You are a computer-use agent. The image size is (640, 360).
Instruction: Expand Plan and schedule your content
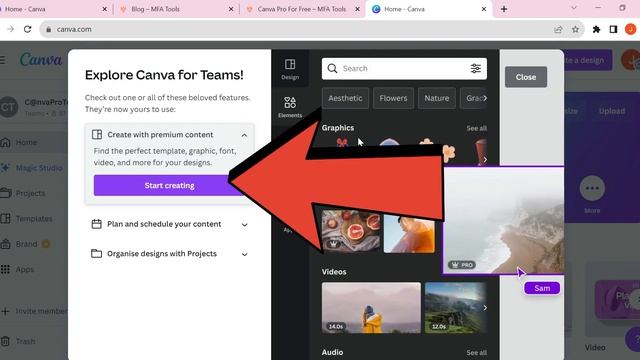click(x=244, y=224)
